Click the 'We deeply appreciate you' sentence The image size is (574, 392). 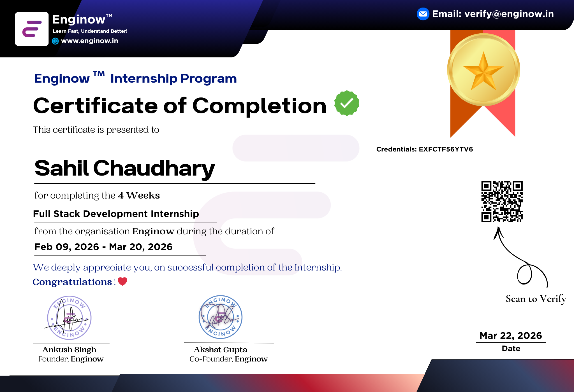[188, 267]
